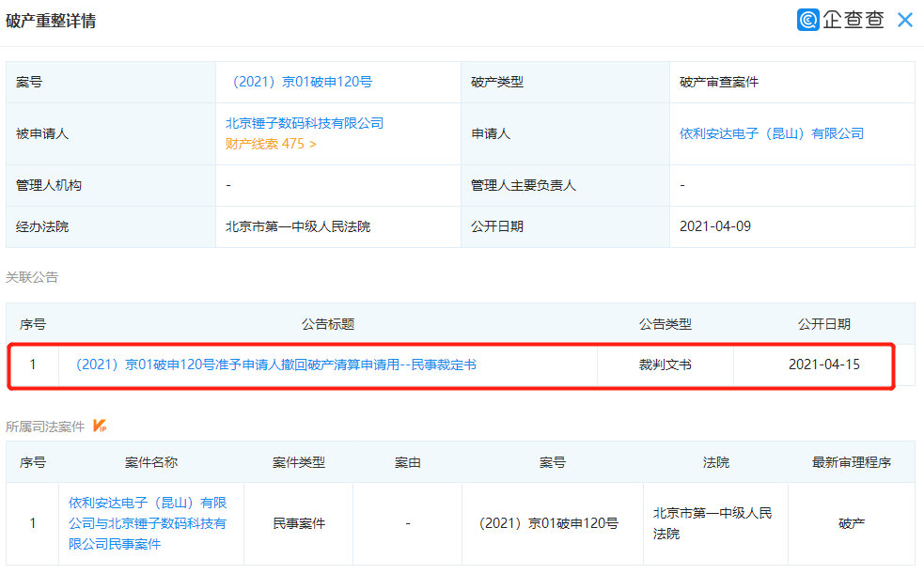
Task: Open 依利安达电子与北京锤子数码 civil case link
Action: click(x=148, y=523)
